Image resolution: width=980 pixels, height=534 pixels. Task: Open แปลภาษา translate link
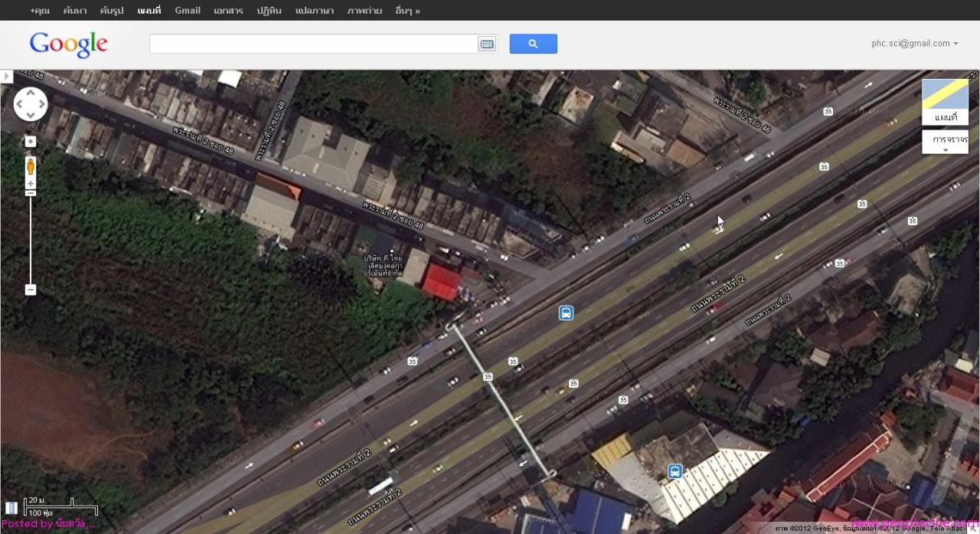coord(315,10)
